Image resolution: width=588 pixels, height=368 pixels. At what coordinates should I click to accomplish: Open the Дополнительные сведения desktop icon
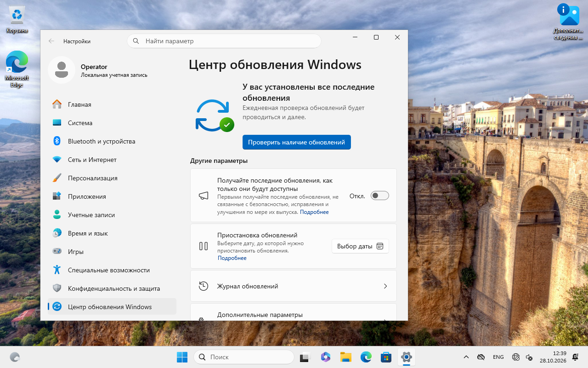[569, 22]
